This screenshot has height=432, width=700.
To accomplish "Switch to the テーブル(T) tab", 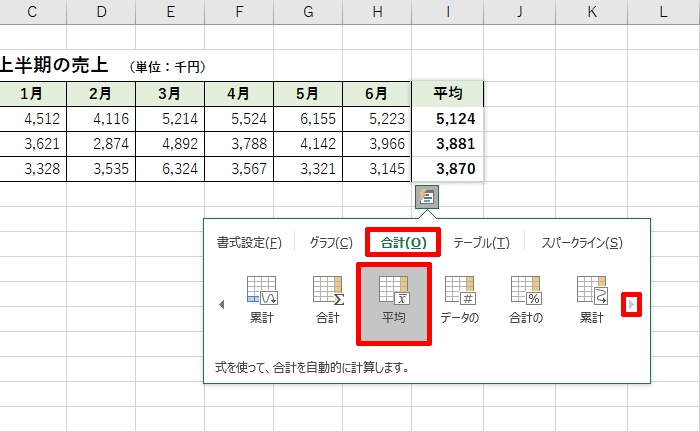I will tap(481, 243).
